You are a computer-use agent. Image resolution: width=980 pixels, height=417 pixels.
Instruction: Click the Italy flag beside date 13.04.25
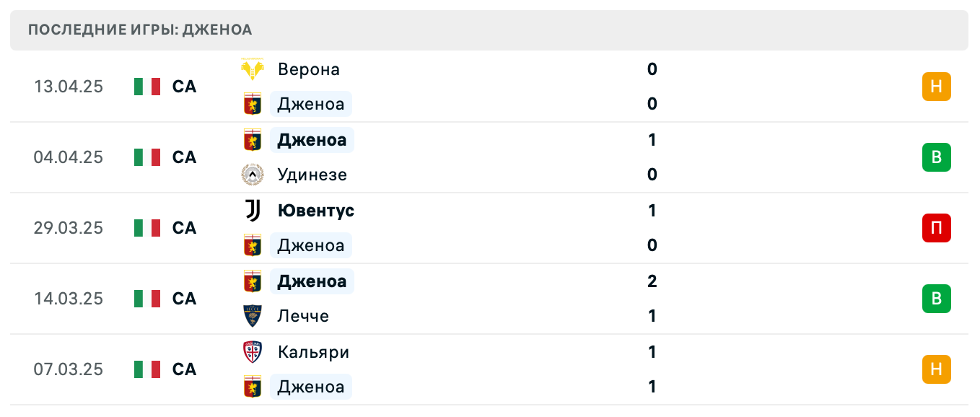coord(146,87)
